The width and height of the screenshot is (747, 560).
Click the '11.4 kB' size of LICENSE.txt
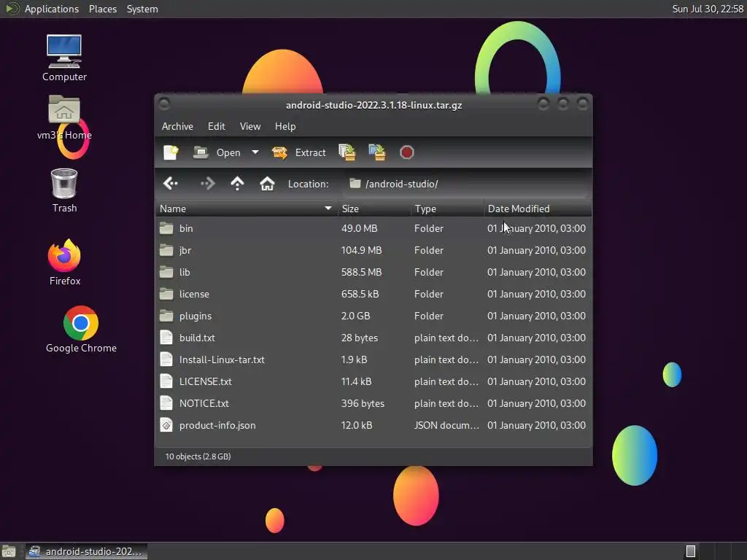pos(356,381)
